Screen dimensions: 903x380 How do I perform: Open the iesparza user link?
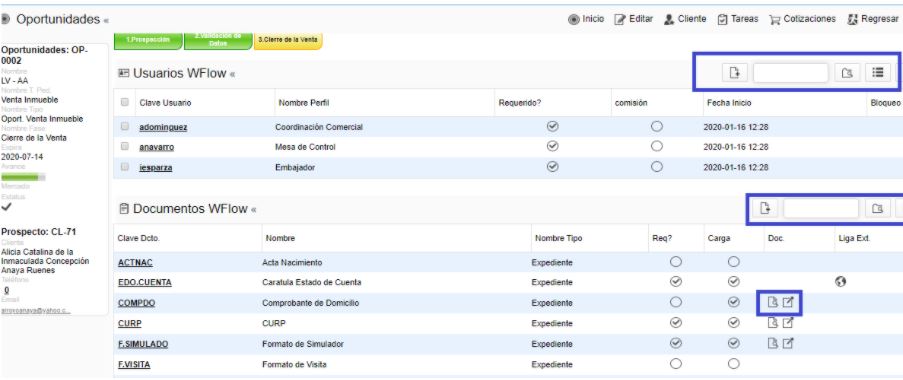[x=155, y=168]
